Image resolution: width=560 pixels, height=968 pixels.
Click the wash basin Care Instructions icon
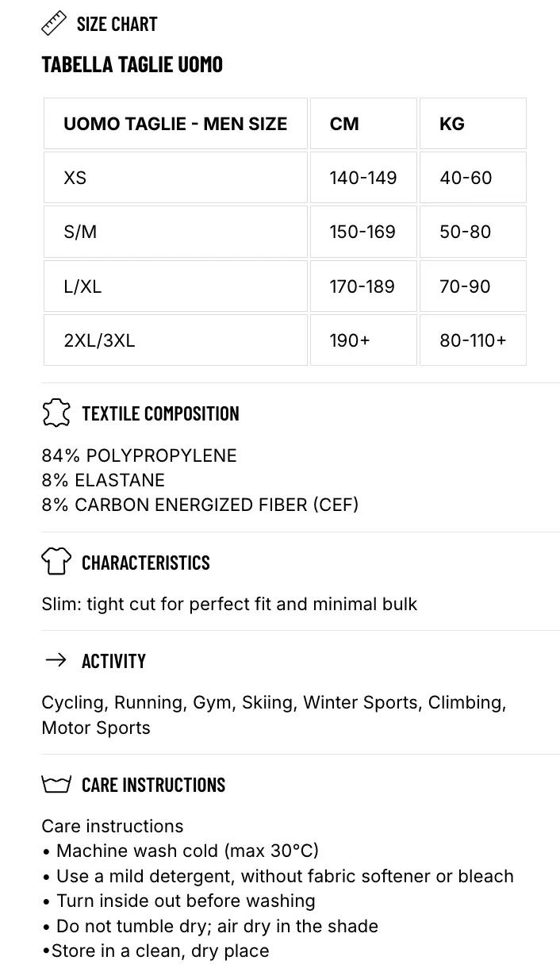[56, 785]
